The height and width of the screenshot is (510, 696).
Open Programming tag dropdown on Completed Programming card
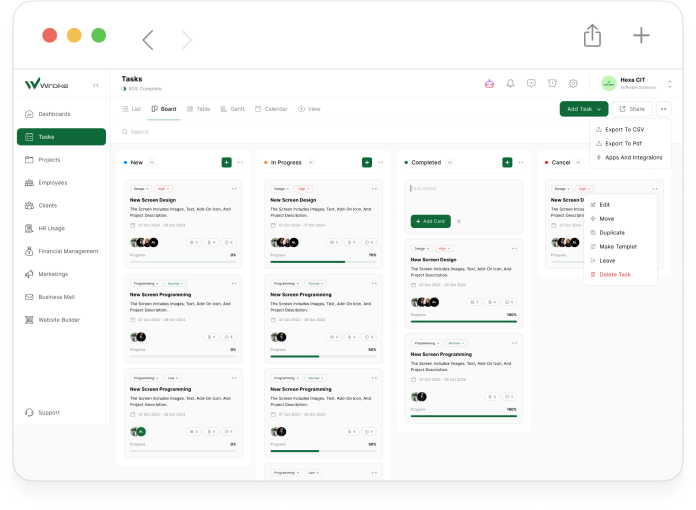427,343
